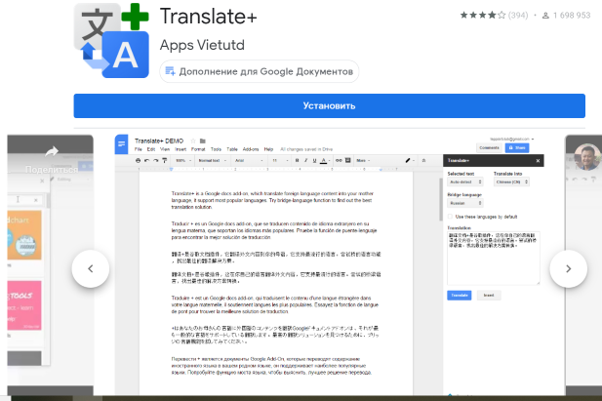Open the Table menu in demo
602x401 pixels.
pos(232,149)
